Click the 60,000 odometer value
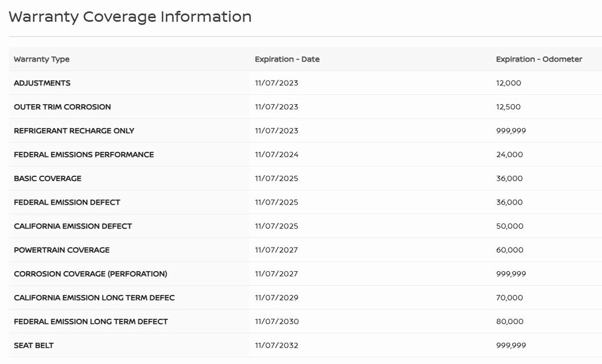 coord(509,250)
